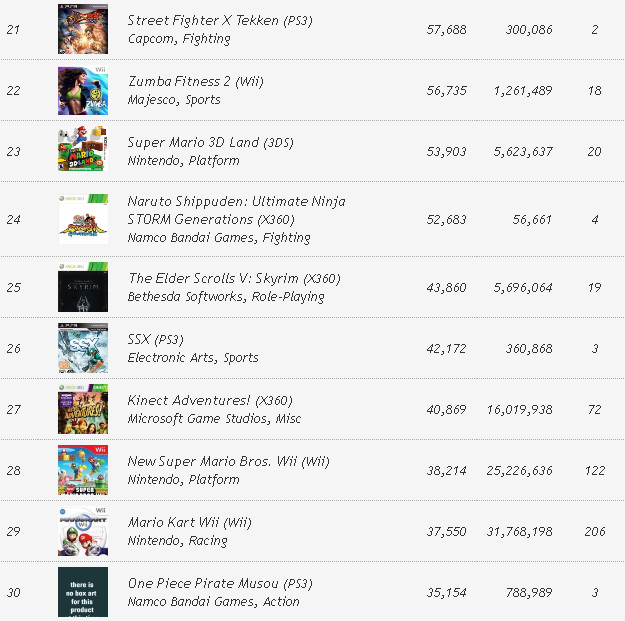The height and width of the screenshot is (621, 625).
Task: Open Super Mario 3D Land (3DS) page
Action: click(x=211, y=143)
